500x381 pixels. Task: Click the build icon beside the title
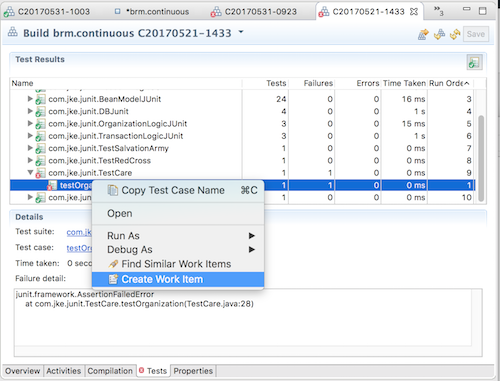(x=13, y=32)
